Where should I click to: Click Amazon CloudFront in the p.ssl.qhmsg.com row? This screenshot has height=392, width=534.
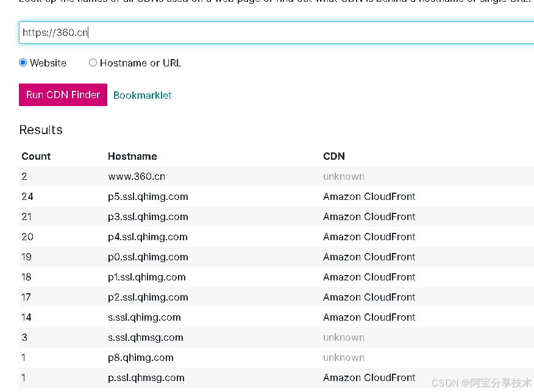click(x=369, y=377)
